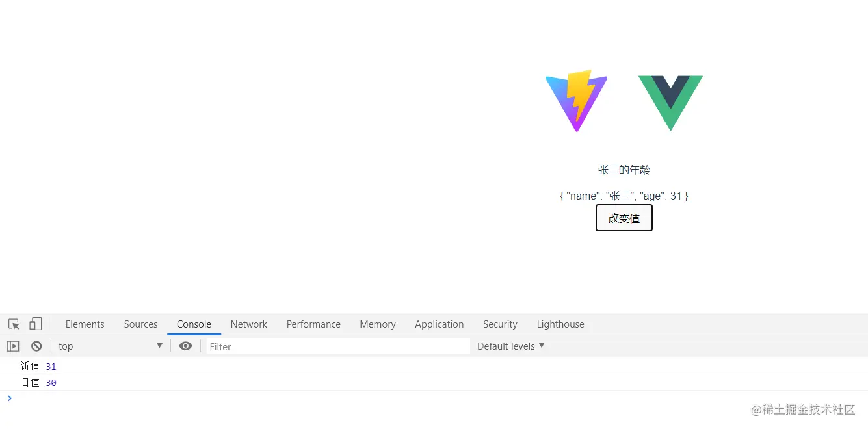Go to the Security tab
This screenshot has width=868, height=429.
[500, 324]
